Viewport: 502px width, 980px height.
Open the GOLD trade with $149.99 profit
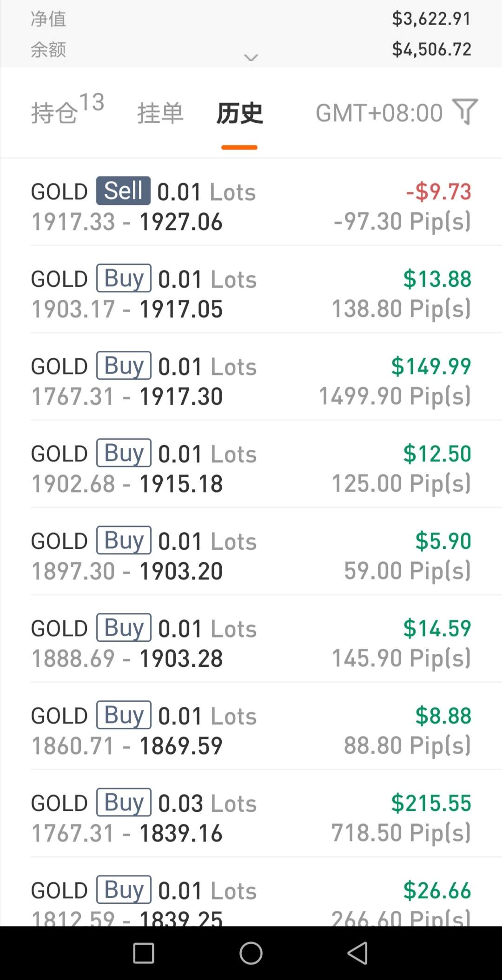click(x=251, y=381)
